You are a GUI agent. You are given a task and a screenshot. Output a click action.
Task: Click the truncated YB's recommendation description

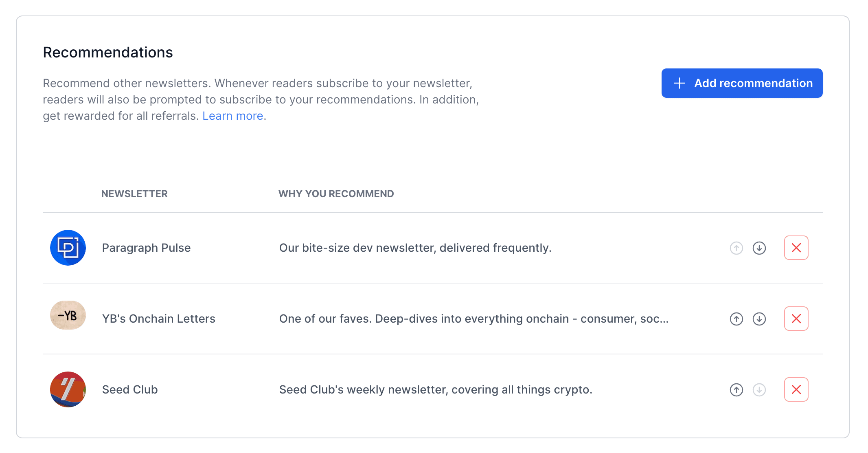pyautogui.click(x=473, y=319)
